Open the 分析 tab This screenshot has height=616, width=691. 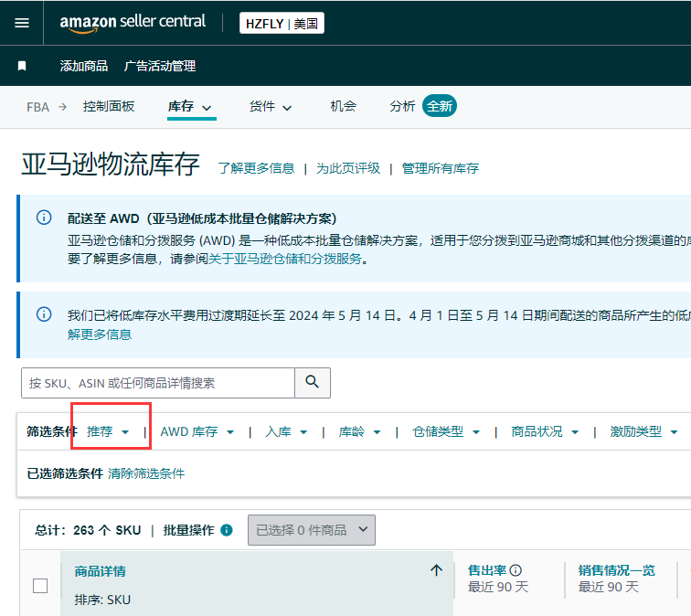click(402, 106)
